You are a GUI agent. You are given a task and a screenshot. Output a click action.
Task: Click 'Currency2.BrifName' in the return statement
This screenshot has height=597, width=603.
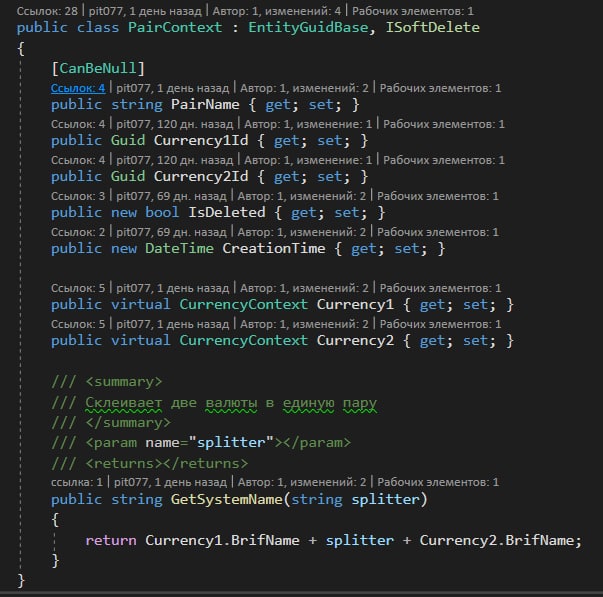pos(497,540)
